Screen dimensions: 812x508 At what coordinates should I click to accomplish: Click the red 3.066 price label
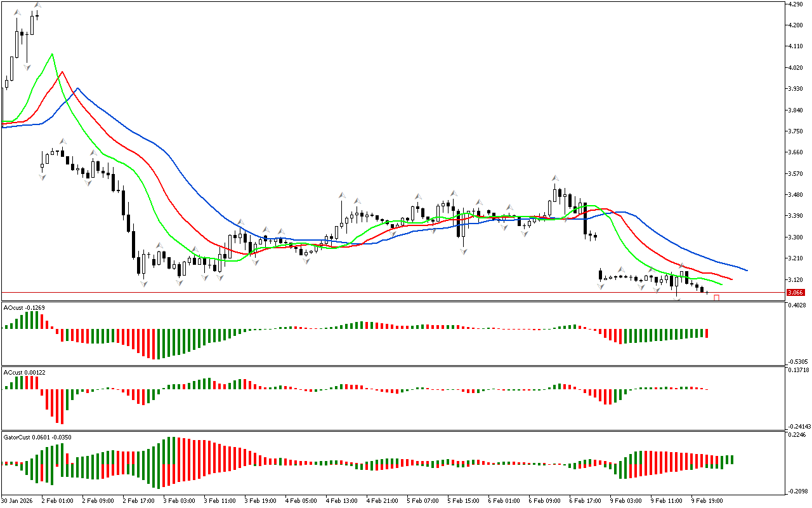[795, 293]
